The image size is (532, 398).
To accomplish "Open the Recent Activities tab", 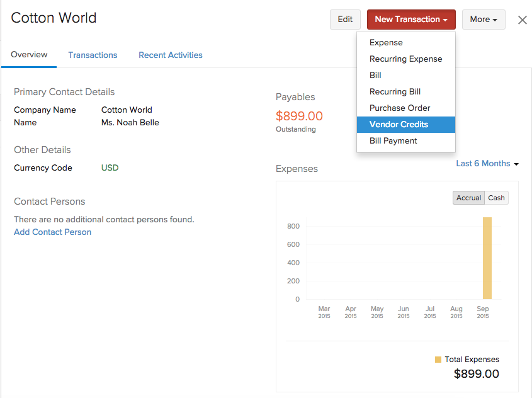I will 170,55.
